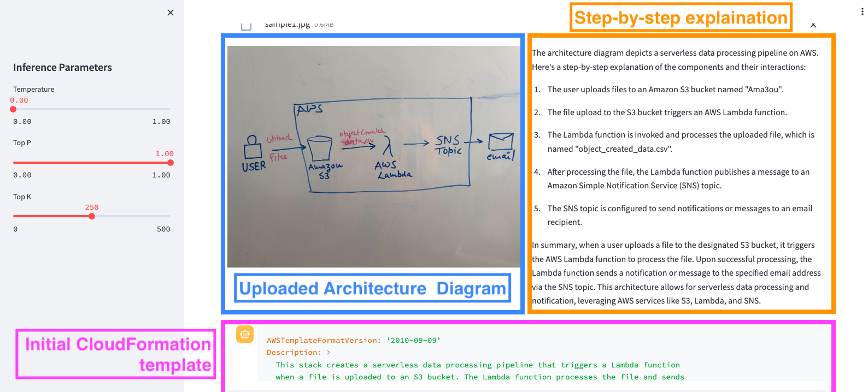Adjust the Temperature slider handle
The image size is (868, 392).
[13, 109]
